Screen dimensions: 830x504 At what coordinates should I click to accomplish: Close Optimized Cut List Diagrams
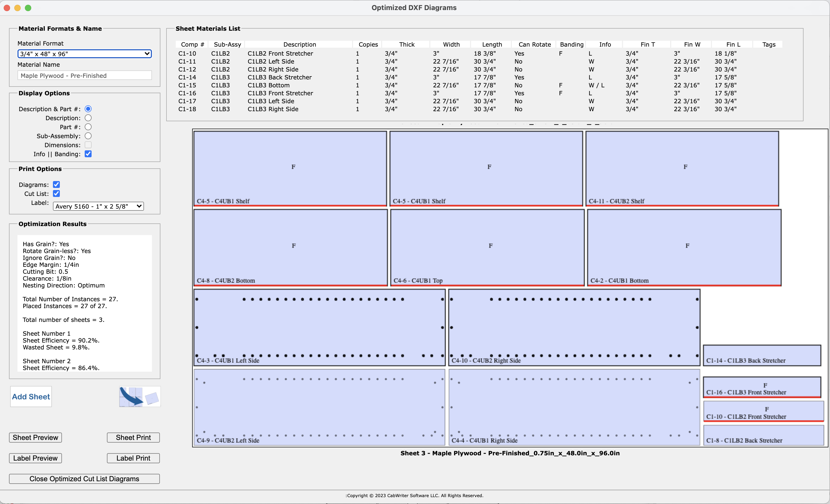pos(84,479)
